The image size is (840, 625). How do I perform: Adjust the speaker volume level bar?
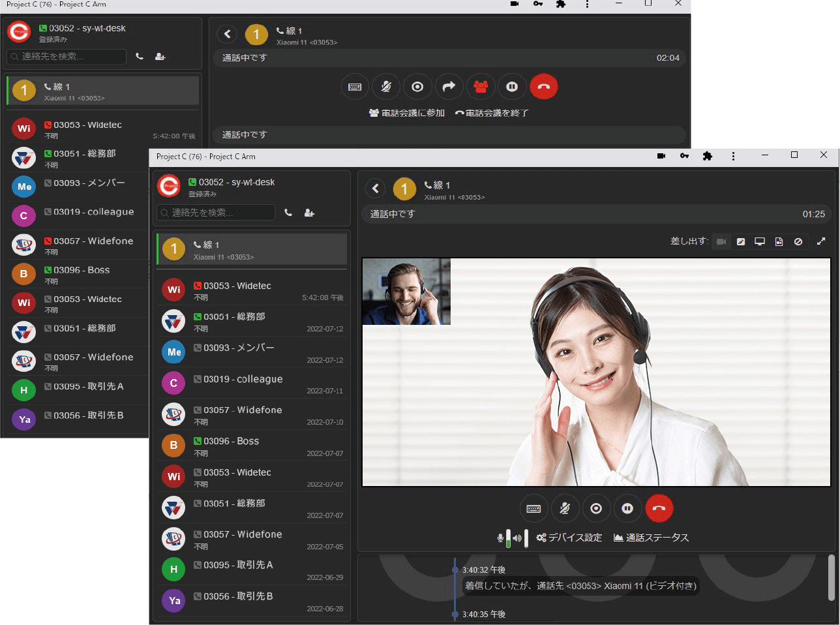tap(526, 538)
